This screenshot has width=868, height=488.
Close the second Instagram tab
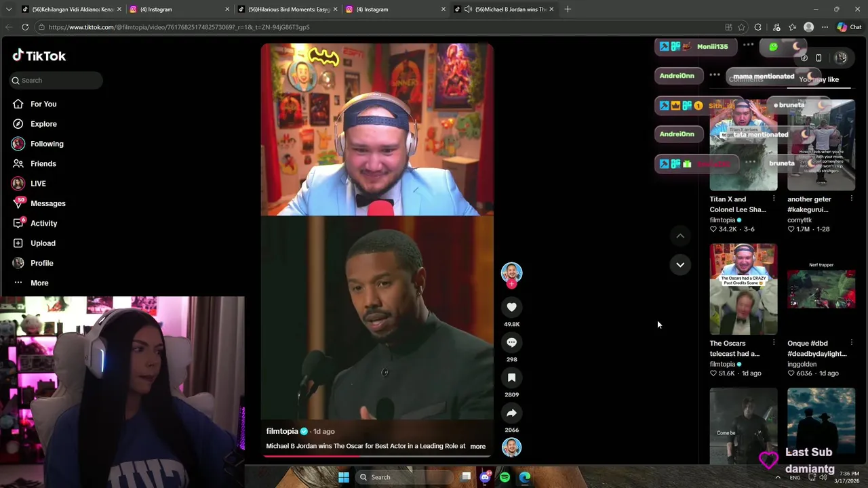coord(443,9)
